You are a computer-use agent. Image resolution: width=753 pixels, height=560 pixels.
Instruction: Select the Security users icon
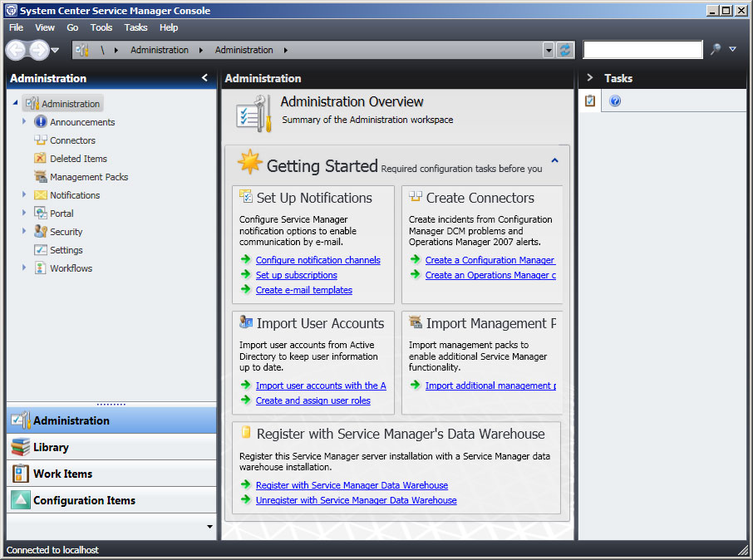pos(41,231)
